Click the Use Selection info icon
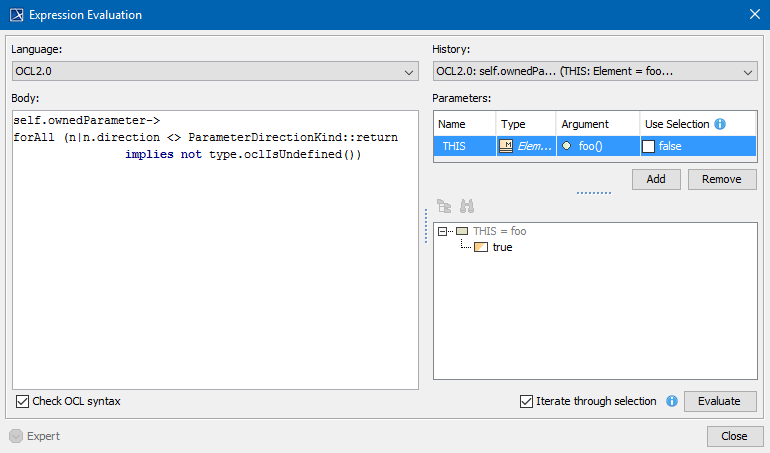The image size is (770, 453). point(720,124)
